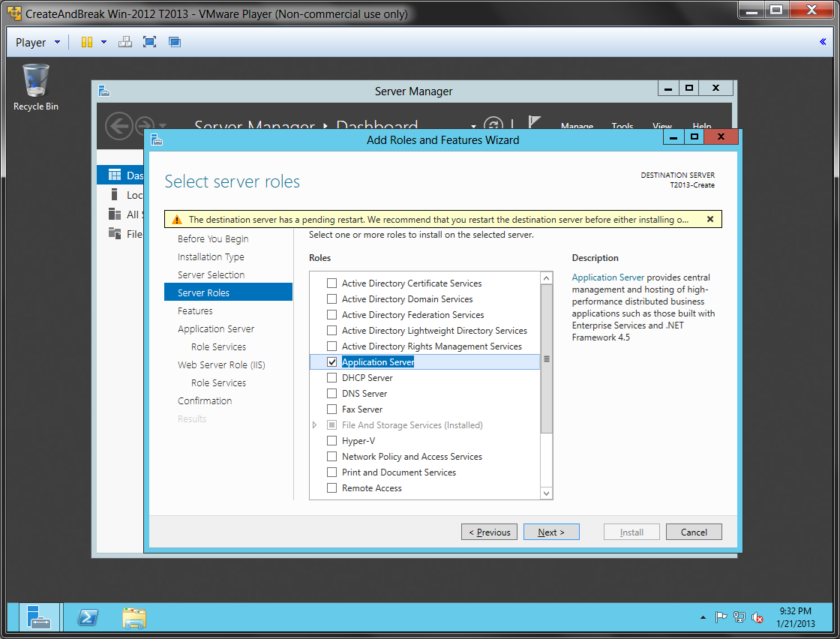Click the Send Ctrl+Alt+Del icon
The image size is (840, 639).
[125, 42]
